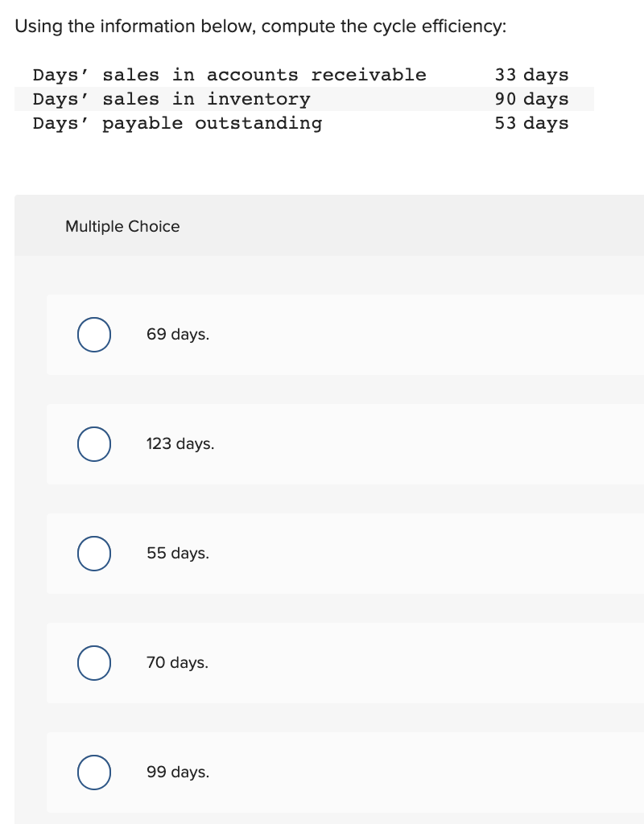644x824 pixels.
Task: Click the value 53 days in the table
Action: point(532,123)
